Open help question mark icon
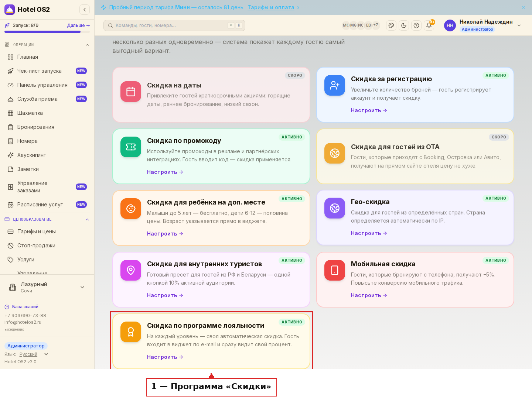 (x=416, y=25)
